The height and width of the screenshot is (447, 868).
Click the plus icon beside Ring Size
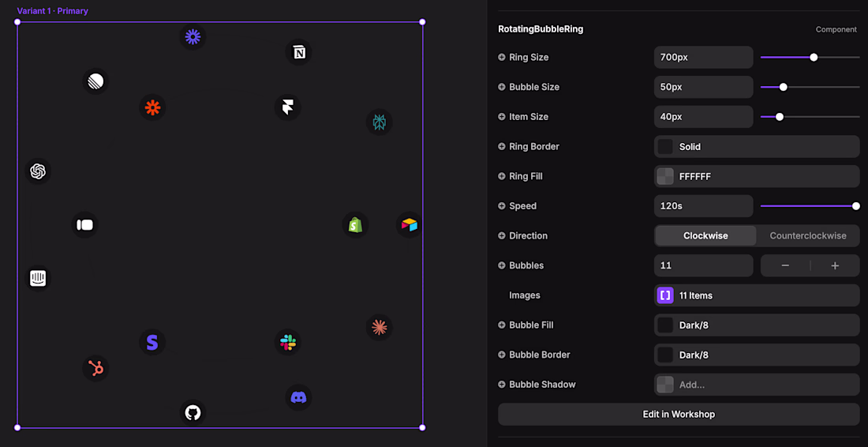[502, 57]
